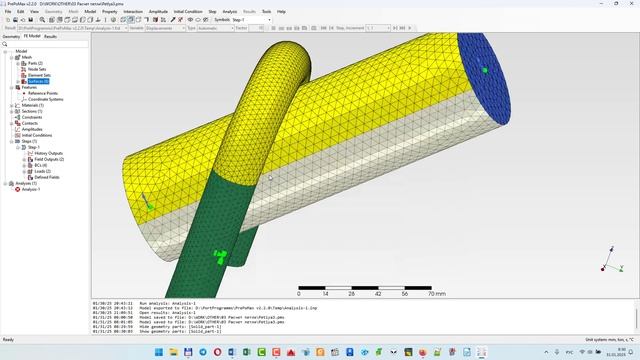
Task: Select the Model root tree item
Action: (21, 51)
